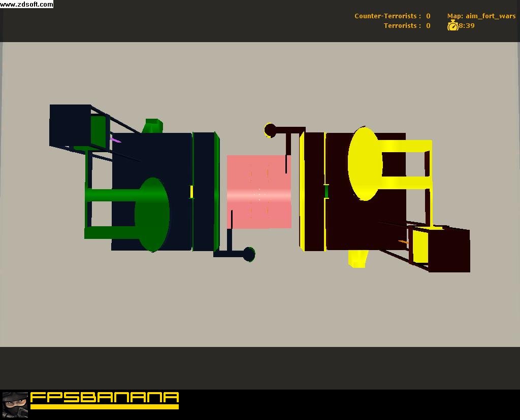Click the green pipe on top of blue fort
Viewport: 520px width, 420px height.
153,126
